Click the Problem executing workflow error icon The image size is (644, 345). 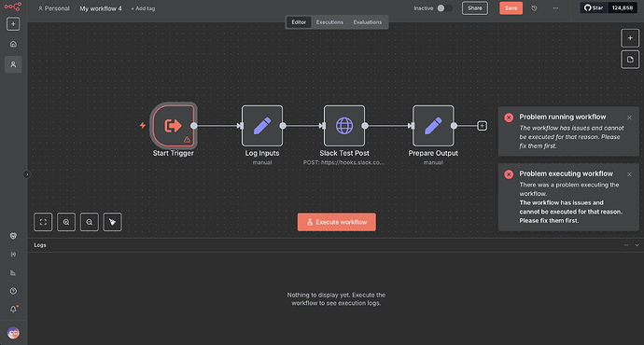coord(509,174)
